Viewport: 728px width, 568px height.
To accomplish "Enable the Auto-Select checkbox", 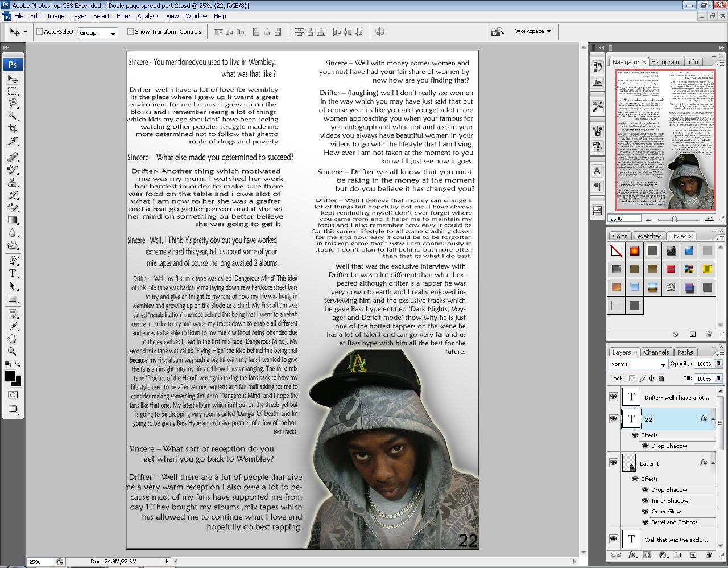I will coord(39,32).
